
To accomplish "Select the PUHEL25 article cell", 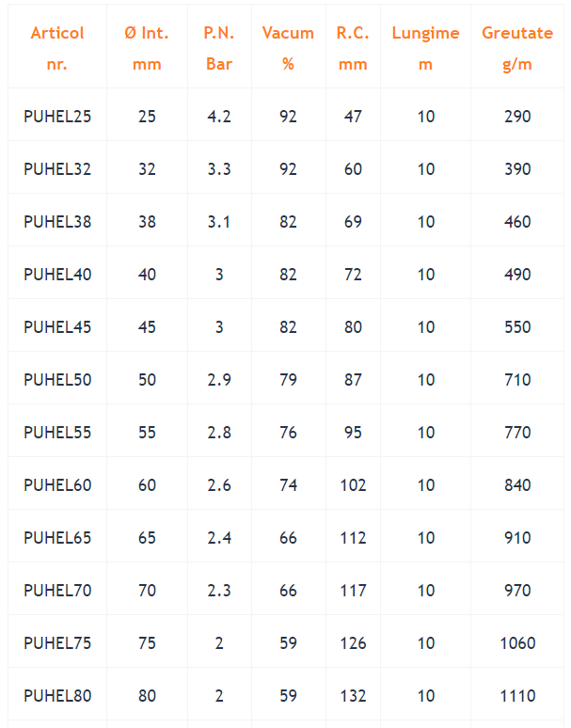I will tap(57, 116).
